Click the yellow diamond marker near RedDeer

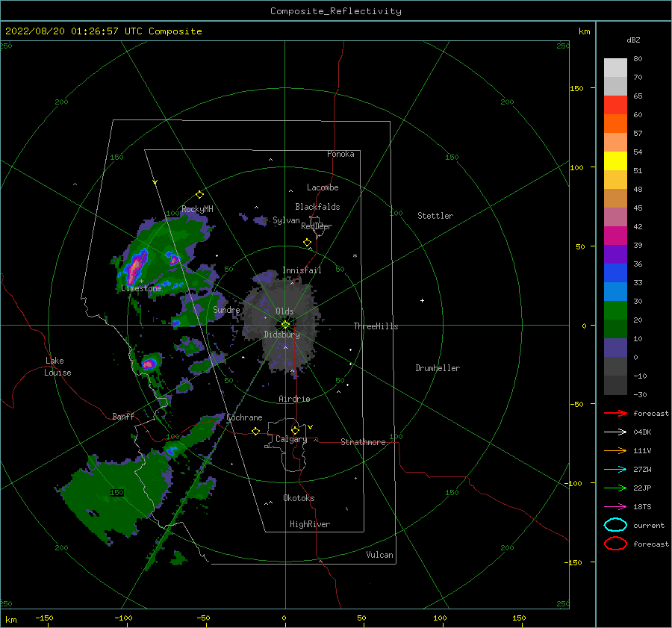[307, 243]
